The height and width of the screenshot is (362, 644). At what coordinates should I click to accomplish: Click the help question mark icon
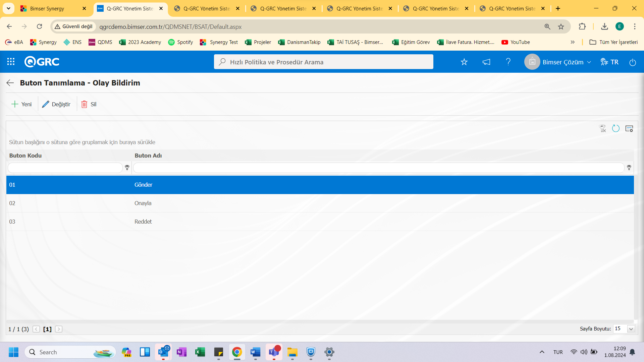508,62
